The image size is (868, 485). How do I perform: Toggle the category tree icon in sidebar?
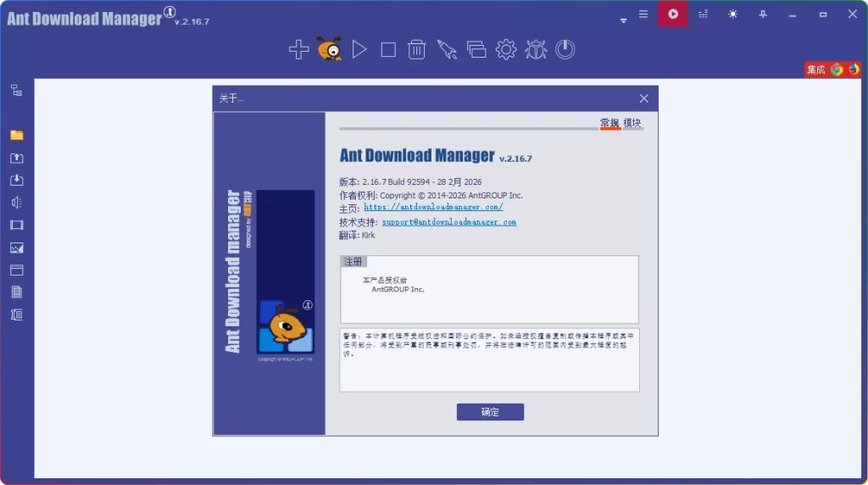pos(17,90)
